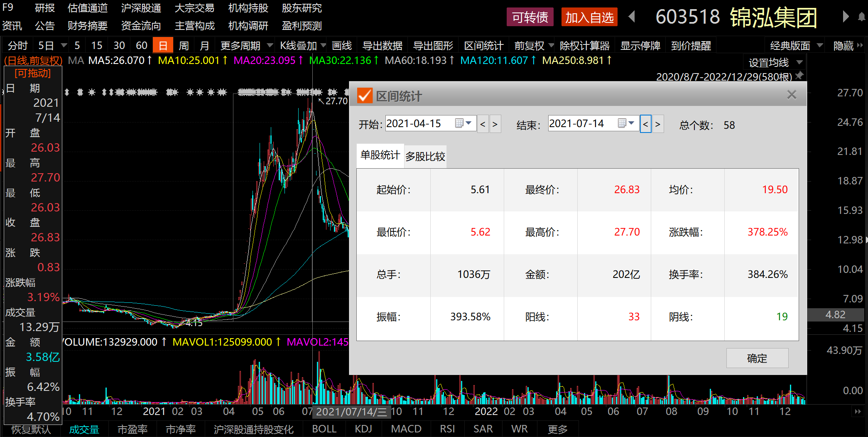
Task: Go to next stock with right triangle arrow
Action: point(846,17)
